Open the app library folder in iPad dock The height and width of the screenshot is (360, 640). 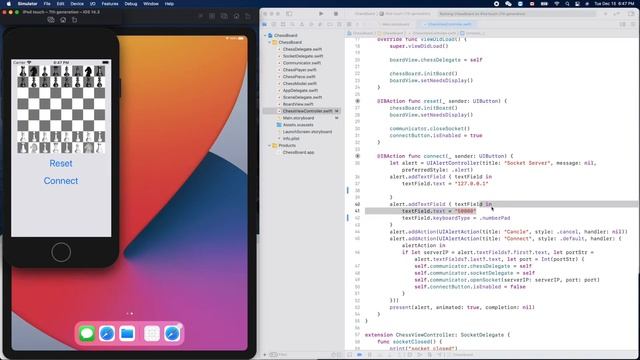click(152, 333)
